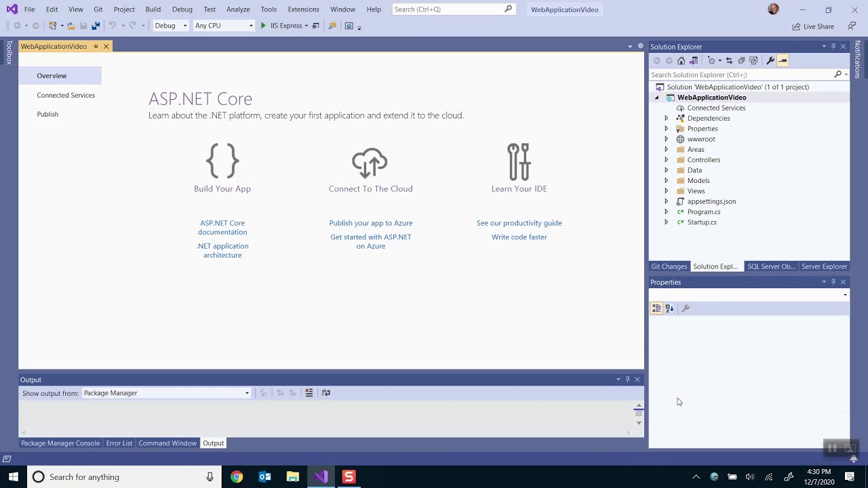This screenshot has width=868, height=488.
Task: Toggle auto hide pin on Output panel
Action: [627, 380]
